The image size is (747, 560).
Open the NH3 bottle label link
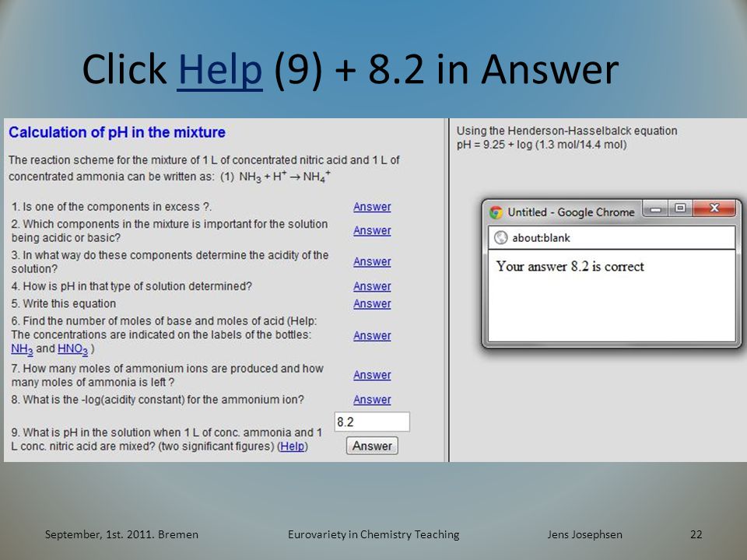[22, 349]
